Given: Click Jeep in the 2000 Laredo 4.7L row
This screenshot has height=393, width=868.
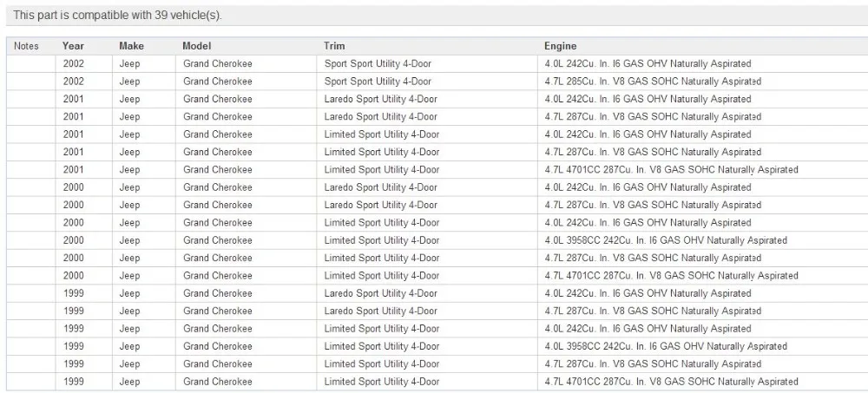Looking at the screenshot, I should click(129, 206).
